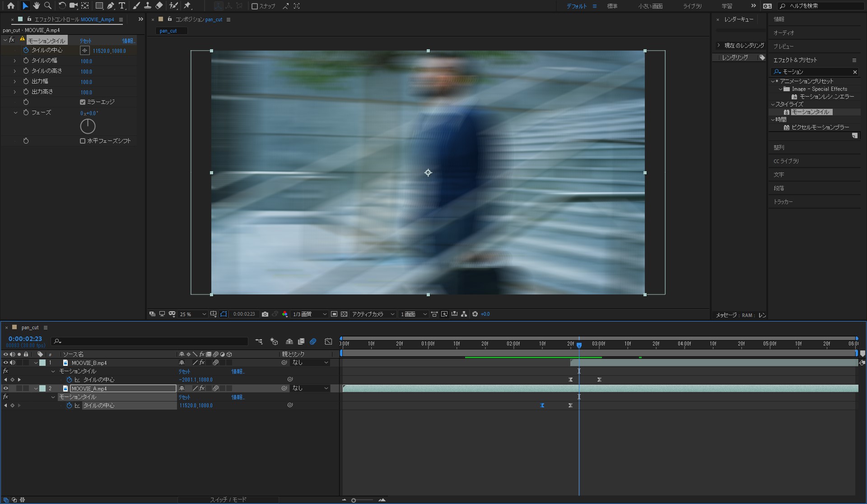Toggle stopwatch for Tile Center in effect controls
Image resolution: width=867 pixels, height=504 pixels.
pyautogui.click(x=26, y=50)
